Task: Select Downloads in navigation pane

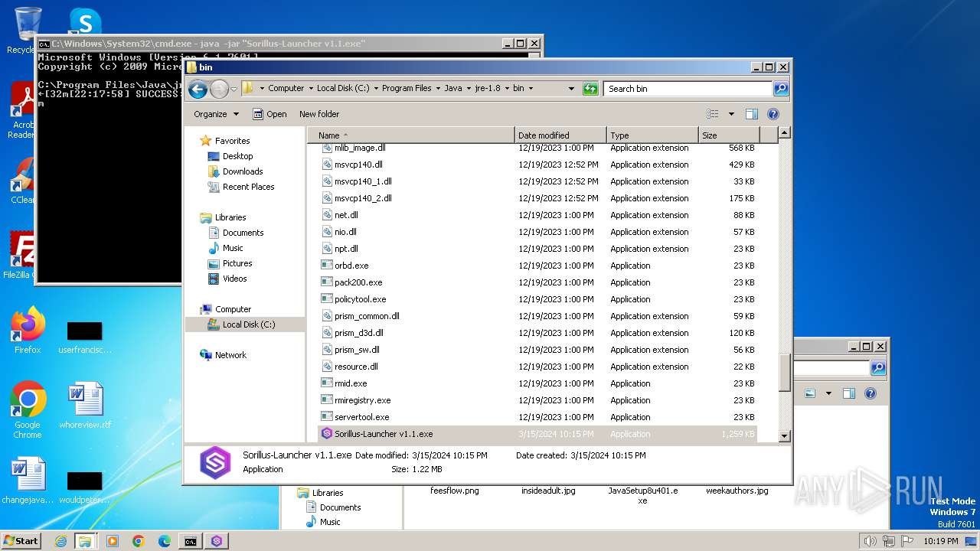Action: 243,171
